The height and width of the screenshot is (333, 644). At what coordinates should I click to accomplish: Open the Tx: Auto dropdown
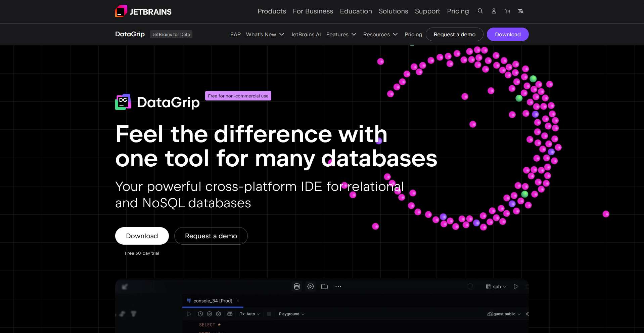(x=250, y=314)
